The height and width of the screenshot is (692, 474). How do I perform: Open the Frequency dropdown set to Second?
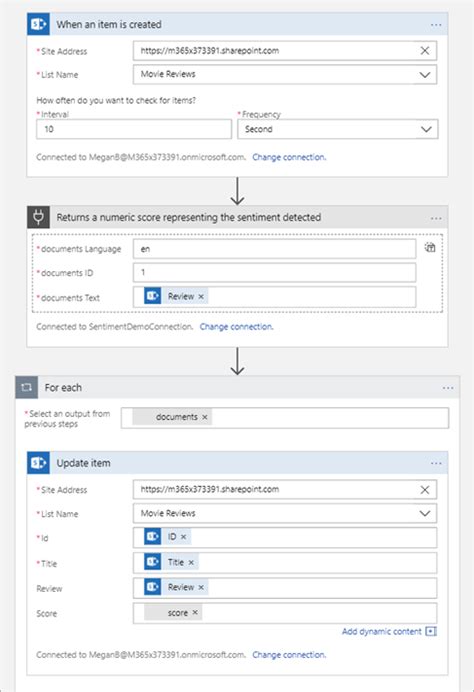tap(338, 129)
